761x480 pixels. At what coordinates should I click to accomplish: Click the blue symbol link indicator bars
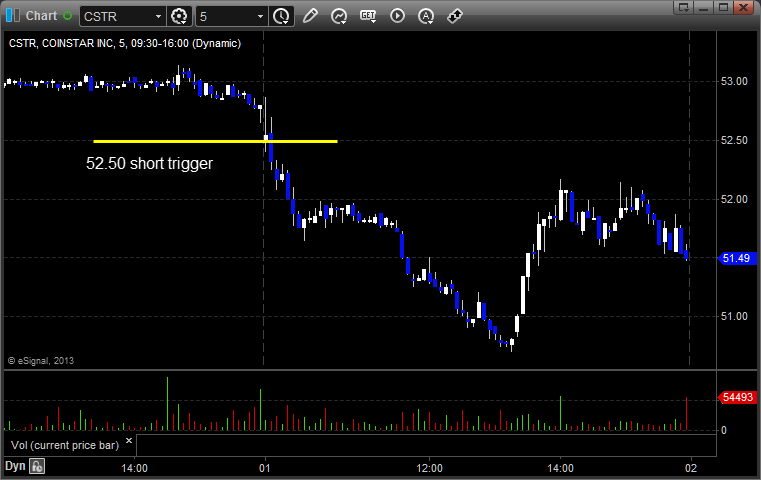[x=13, y=16]
